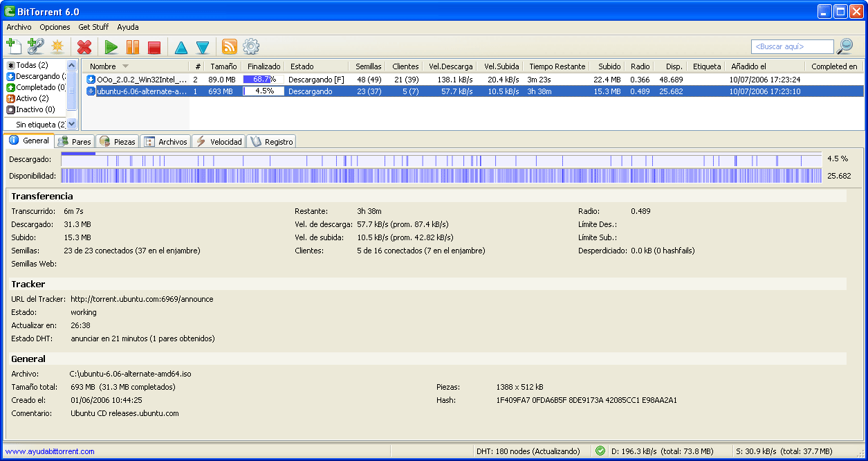Sort by the Añadido el column header
Viewport: 868px width, 461px height.
[x=764, y=66]
